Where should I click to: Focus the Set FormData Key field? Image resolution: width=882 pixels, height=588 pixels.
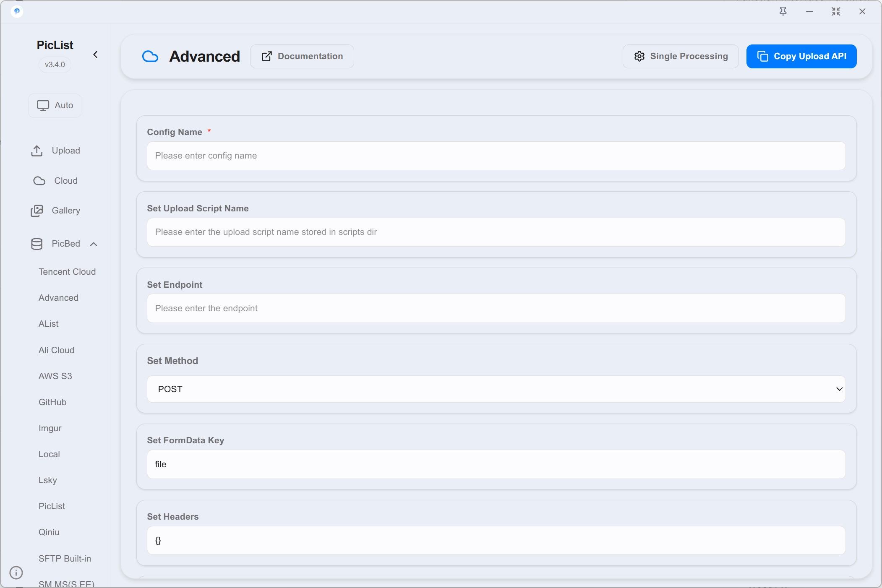click(x=496, y=464)
